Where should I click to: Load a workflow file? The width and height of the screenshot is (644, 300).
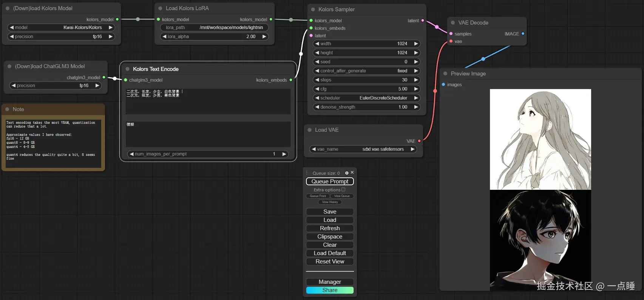click(330, 220)
